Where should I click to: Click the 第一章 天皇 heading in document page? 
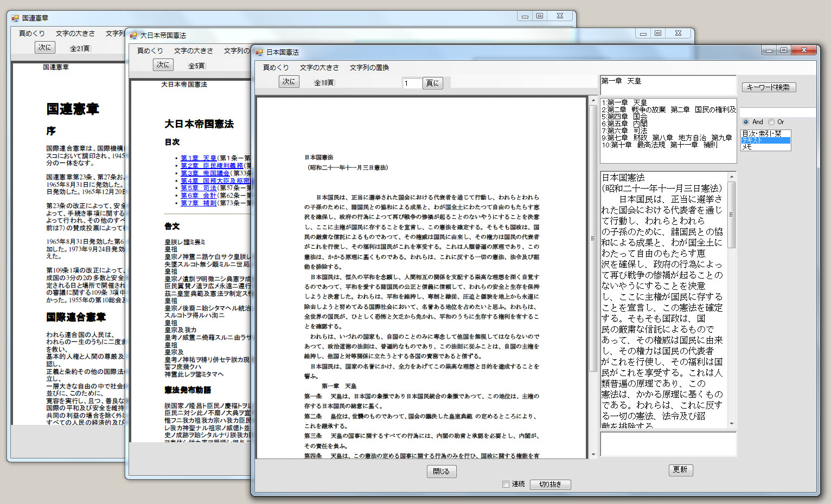coord(339,386)
